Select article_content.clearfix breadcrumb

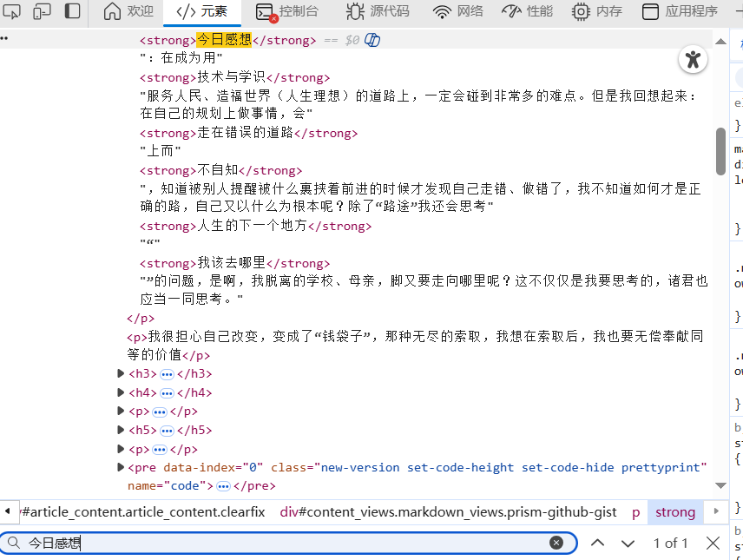pos(143,512)
